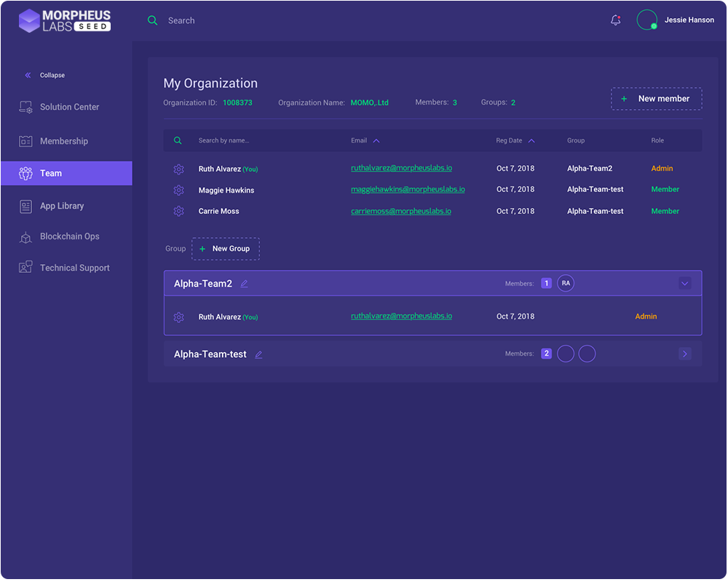Click the Membership sidebar icon
The width and height of the screenshot is (728, 582).
25,141
